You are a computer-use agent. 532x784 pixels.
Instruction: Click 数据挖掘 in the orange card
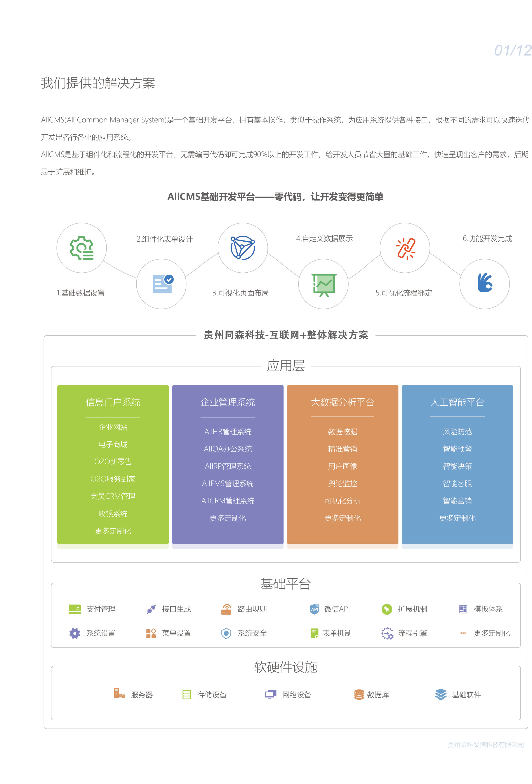point(342,432)
